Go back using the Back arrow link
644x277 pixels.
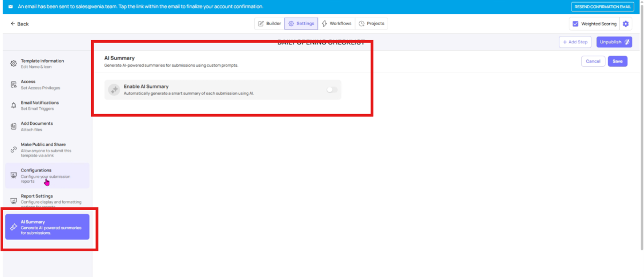click(x=20, y=24)
